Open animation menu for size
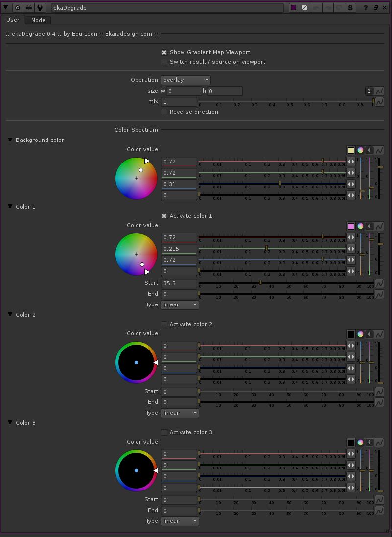The image size is (392, 537). 379,91
